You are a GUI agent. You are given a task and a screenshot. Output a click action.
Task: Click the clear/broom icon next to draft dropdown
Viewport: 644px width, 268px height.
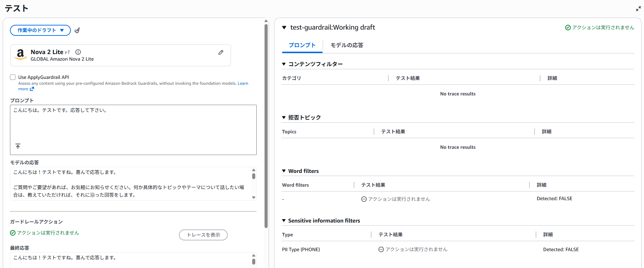(x=77, y=30)
